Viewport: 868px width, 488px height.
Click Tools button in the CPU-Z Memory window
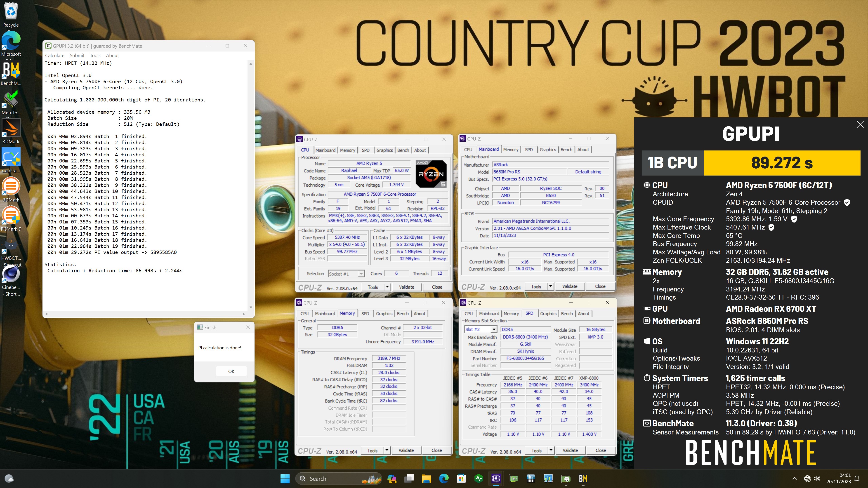coord(372,450)
